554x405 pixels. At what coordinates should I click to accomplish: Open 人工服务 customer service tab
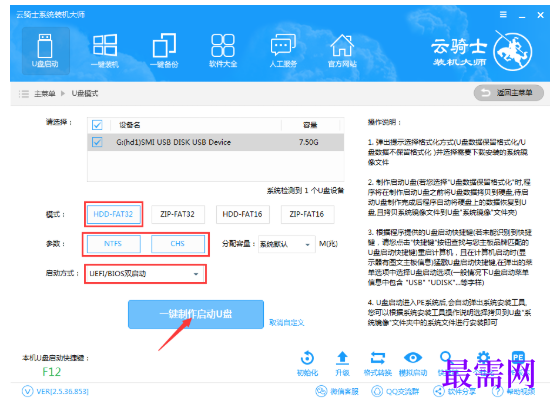283,51
